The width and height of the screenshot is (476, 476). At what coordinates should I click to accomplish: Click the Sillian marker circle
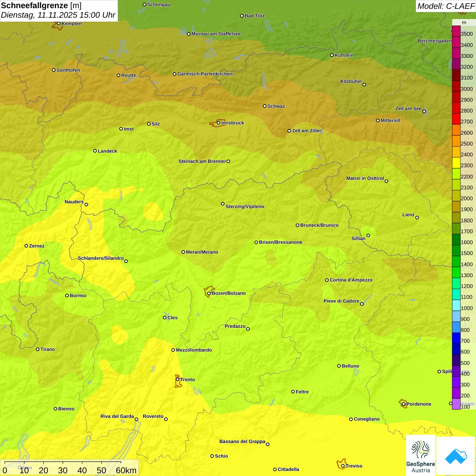pyautogui.click(x=368, y=235)
